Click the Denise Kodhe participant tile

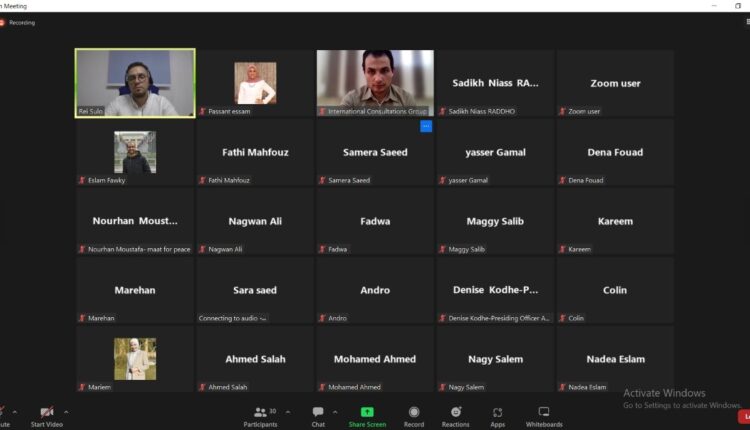[x=495, y=290]
